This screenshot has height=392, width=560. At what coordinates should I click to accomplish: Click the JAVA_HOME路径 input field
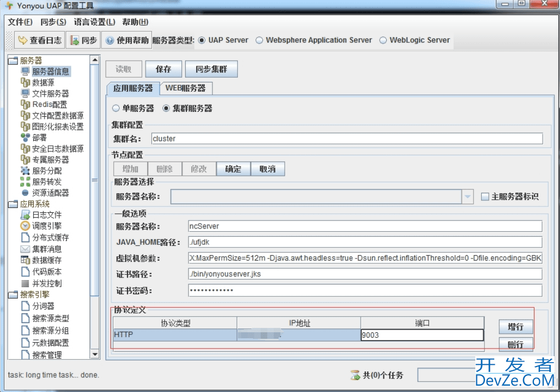click(x=365, y=242)
